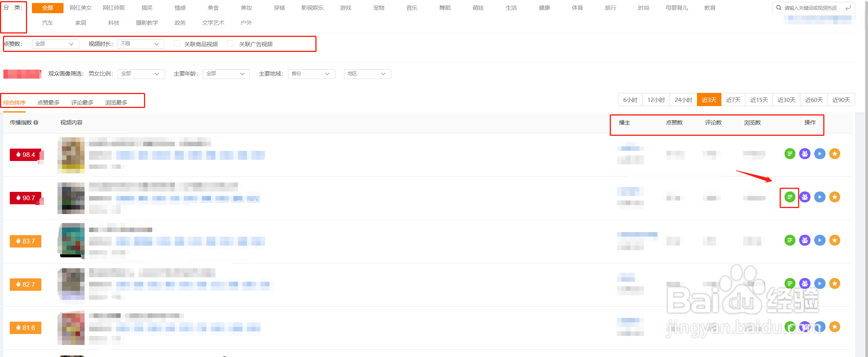Click the 81.6 spread index badge
Screen dimensions: 868x357
pyautogui.click(x=26, y=328)
